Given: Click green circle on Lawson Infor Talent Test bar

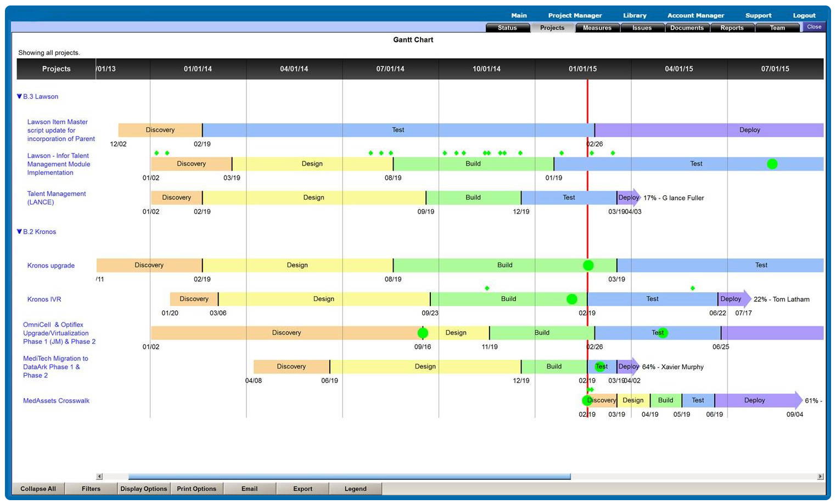Looking at the screenshot, I should click(x=772, y=164).
